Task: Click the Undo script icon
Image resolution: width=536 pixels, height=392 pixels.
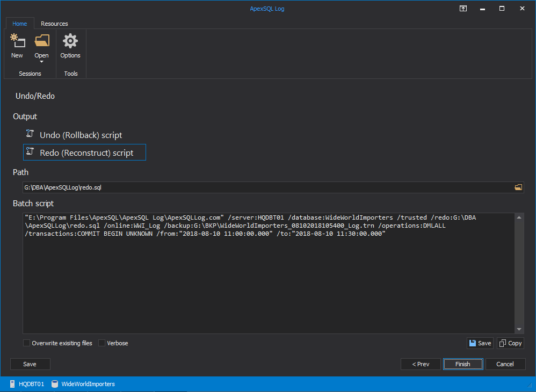Action: coord(30,134)
